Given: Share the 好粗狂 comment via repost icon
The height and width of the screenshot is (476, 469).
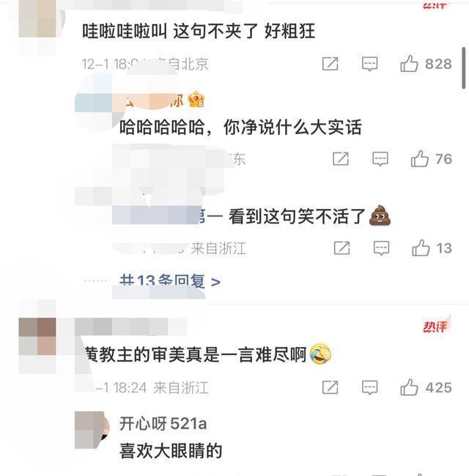Looking at the screenshot, I should coord(330,64).
